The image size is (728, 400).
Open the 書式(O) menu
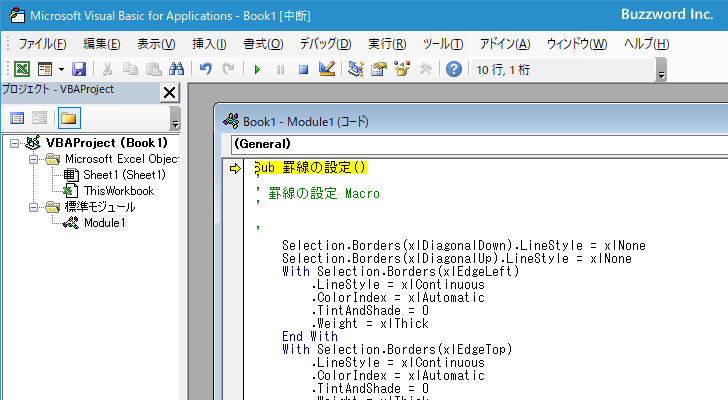263,44
